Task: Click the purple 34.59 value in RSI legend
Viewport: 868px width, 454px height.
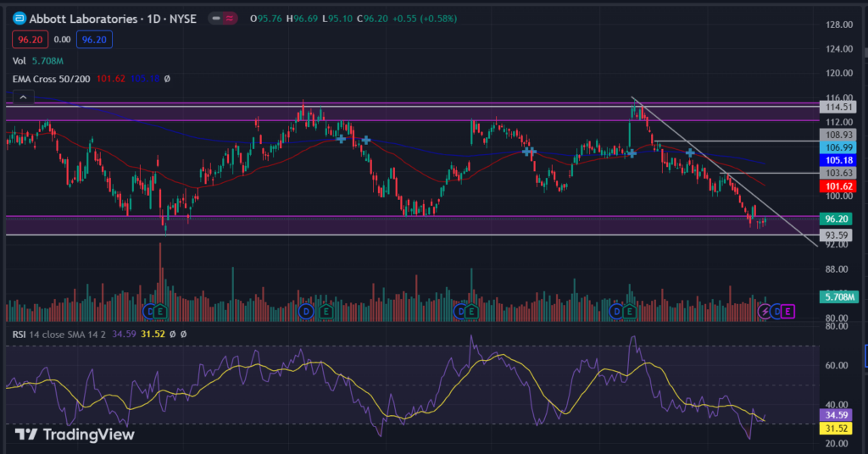Action: point(124,334)
